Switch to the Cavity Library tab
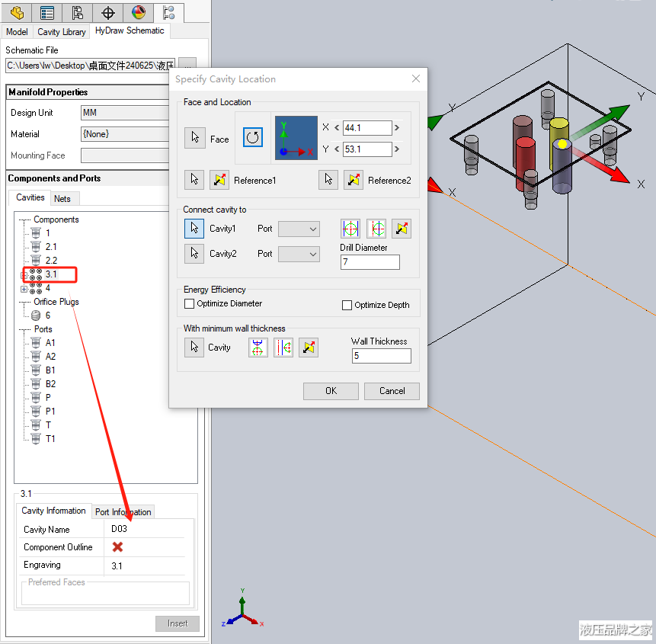656x644 pixels. [62, 32]
